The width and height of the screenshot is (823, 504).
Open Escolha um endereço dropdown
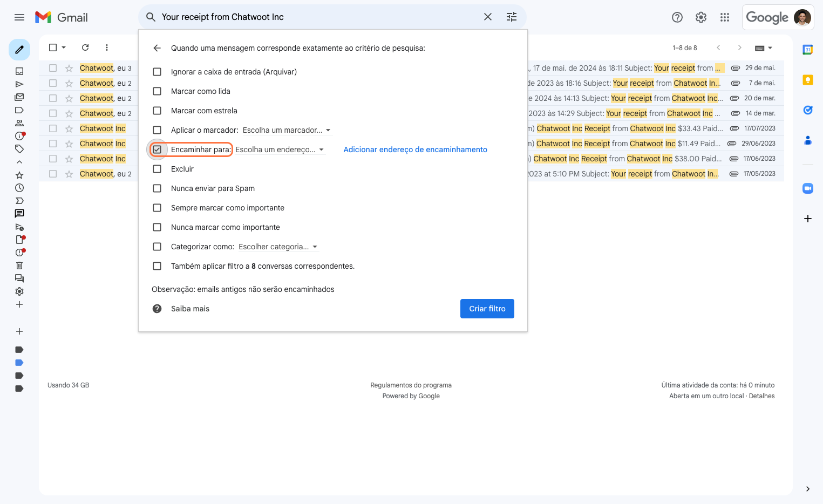[x=280, y=149]
